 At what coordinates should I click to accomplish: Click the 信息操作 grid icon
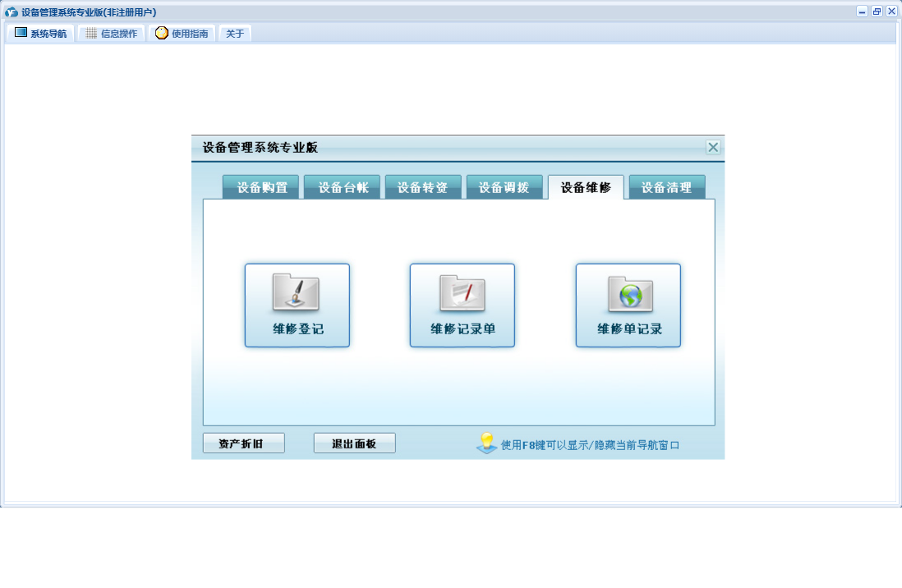point(91,34)
